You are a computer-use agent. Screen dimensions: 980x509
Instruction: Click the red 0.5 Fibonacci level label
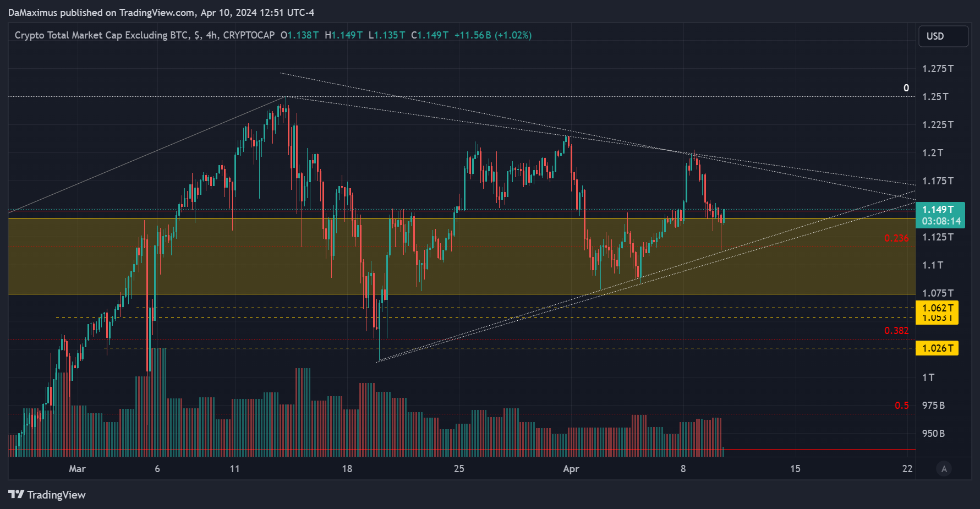(902, 406)
